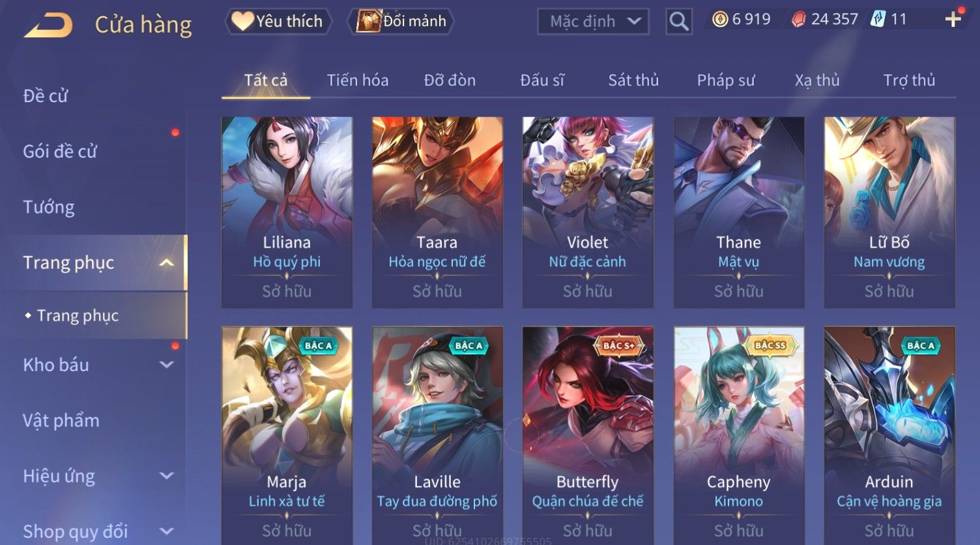
Task: Click the red gem currency icon
Action: pos(798,20)
